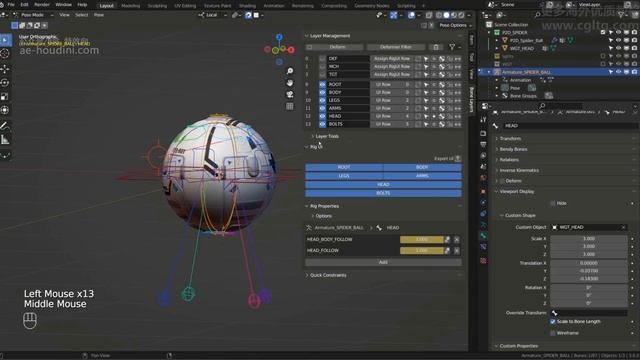Screen dimensions: 640x360
Task: Select the Annotate tool
Action: tap(5, 126)
